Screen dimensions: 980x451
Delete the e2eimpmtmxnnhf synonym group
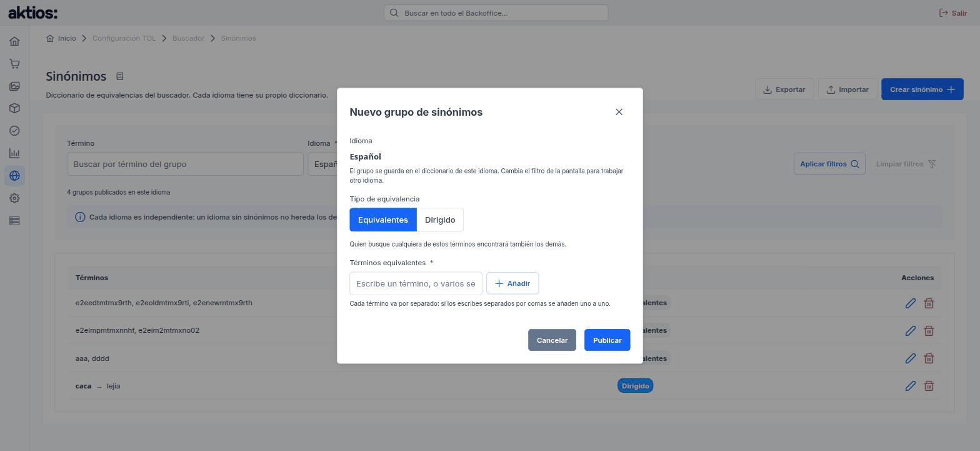point(929,331)
